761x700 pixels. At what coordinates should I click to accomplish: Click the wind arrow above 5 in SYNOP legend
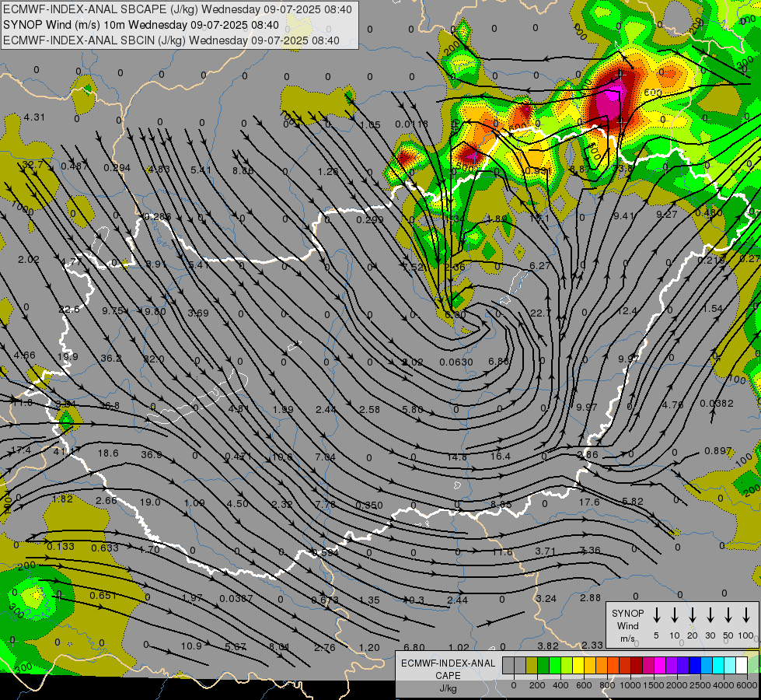657,615
